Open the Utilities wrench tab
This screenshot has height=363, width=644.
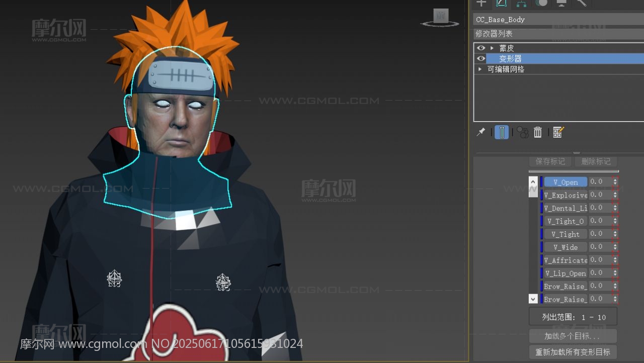[x=582, y=3]
